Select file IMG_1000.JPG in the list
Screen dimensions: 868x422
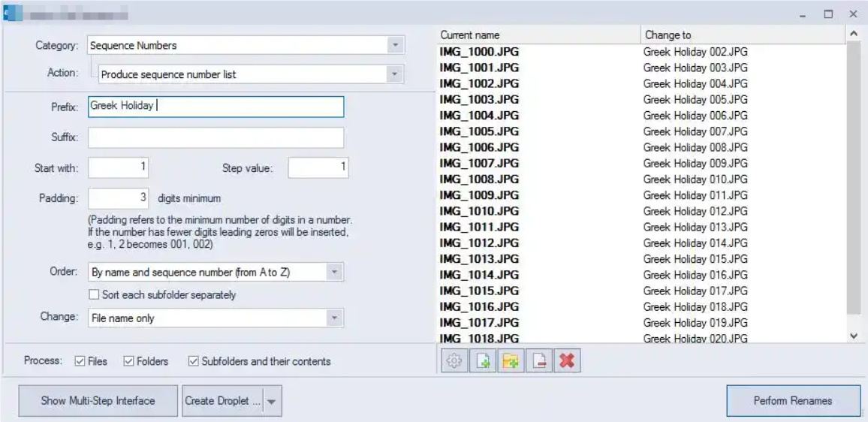coord(479,52)
